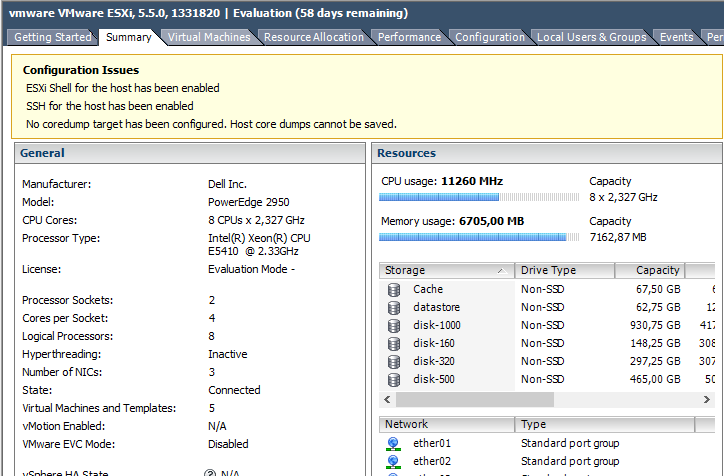Click the General panel header
Image resolution: width=724 pixels, height=476 pixels.
(x=190, y=153)
